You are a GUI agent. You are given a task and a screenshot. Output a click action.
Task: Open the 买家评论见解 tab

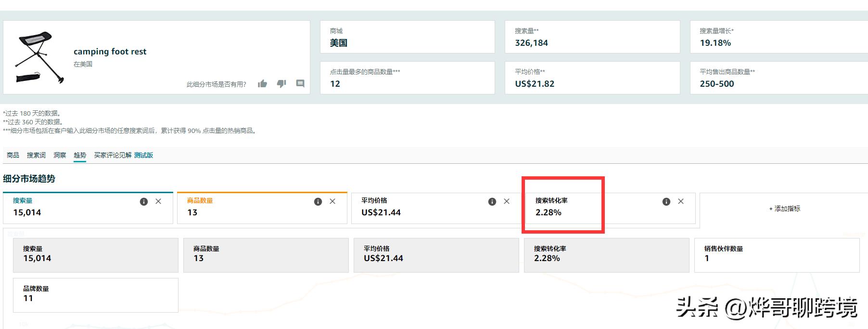[113, 155]
